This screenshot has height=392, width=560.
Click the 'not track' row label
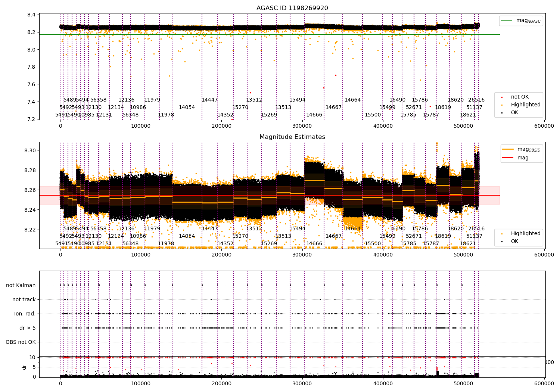(24, 299)
